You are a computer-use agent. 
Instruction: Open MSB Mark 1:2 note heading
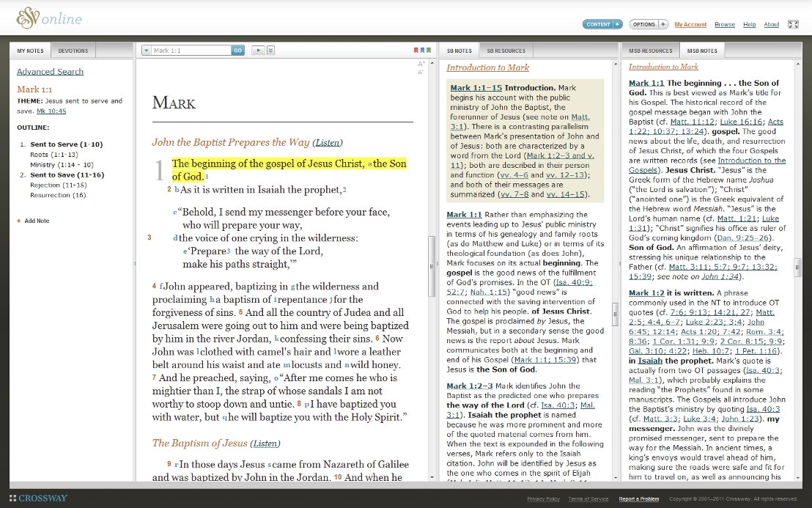point(646,292)
